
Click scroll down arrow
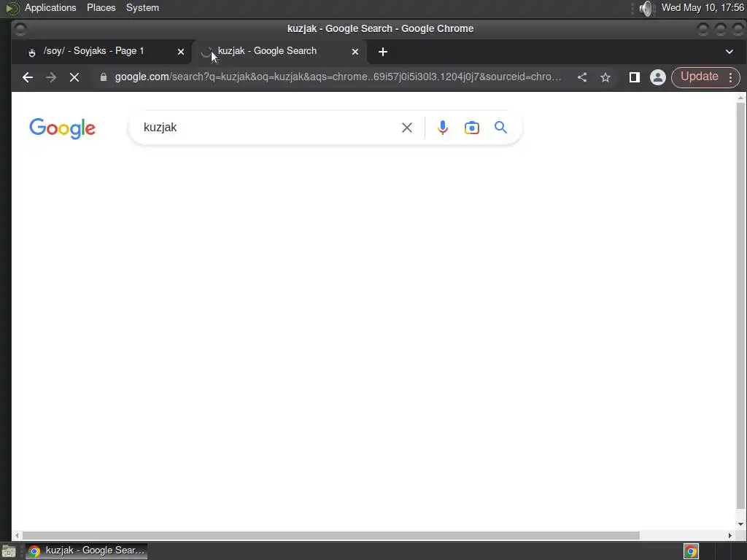tap(740, 524)
